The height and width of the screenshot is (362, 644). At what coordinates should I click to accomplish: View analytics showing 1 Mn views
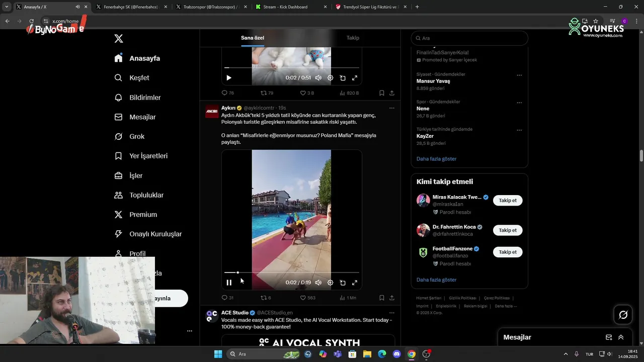348,298
